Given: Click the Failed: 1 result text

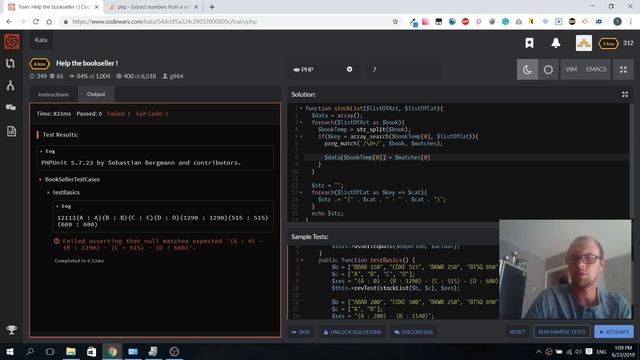Looking at the screenshot, I should pos(119,114).
